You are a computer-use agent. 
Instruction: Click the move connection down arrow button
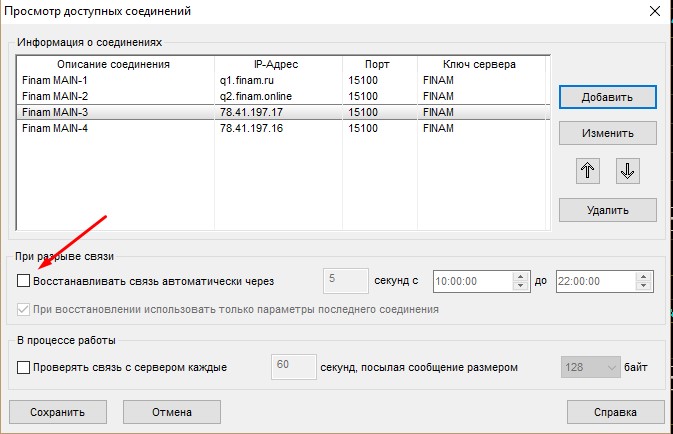click(x=627, y=171)
